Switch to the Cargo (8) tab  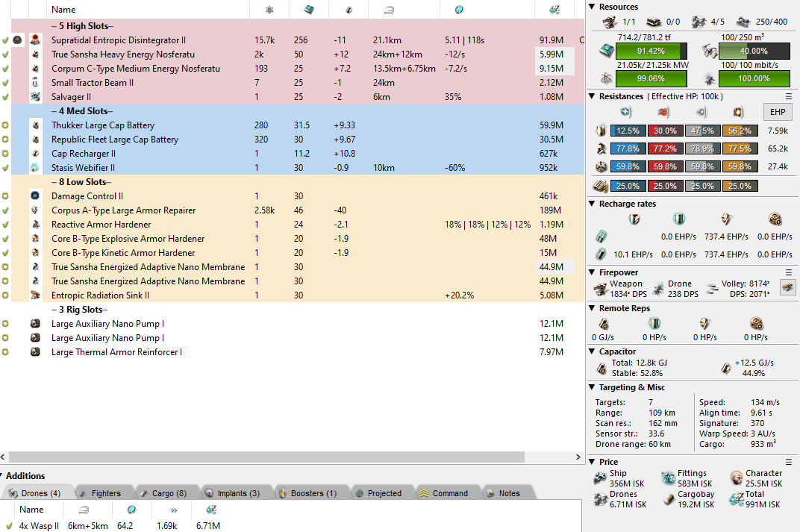pyautogui.click(x=163, y=493)
